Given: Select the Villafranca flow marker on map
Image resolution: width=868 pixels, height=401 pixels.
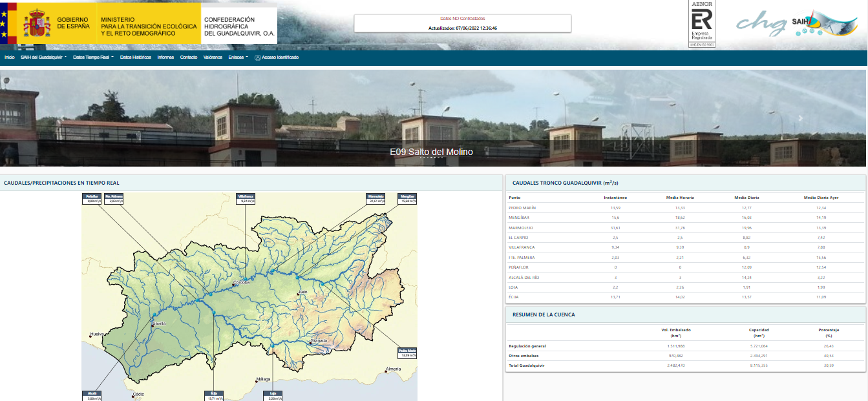Looking at the screenshot, I should point(246,198).
